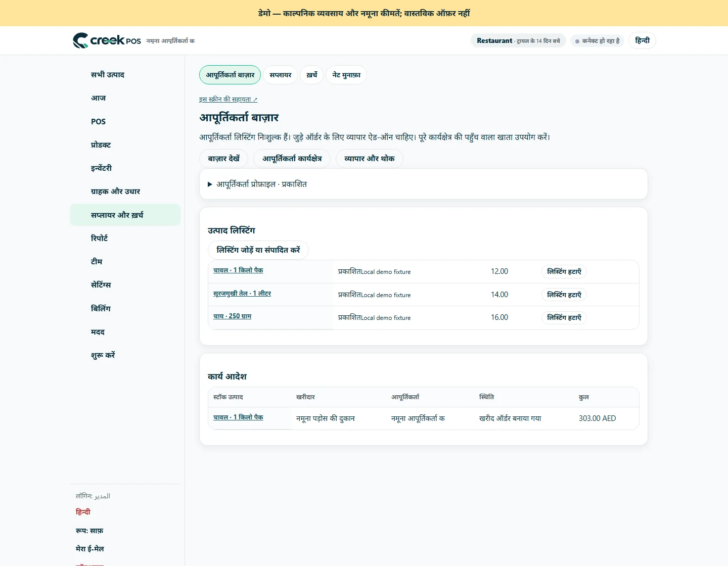Go to टीम in the sidebar
The image size is (728, 566).
[125, 262]
